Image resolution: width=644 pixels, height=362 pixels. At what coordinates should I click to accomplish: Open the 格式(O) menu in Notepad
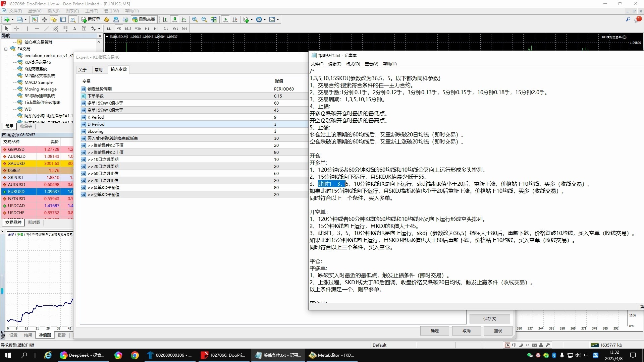pyautogui.click(x=353, y=64)
